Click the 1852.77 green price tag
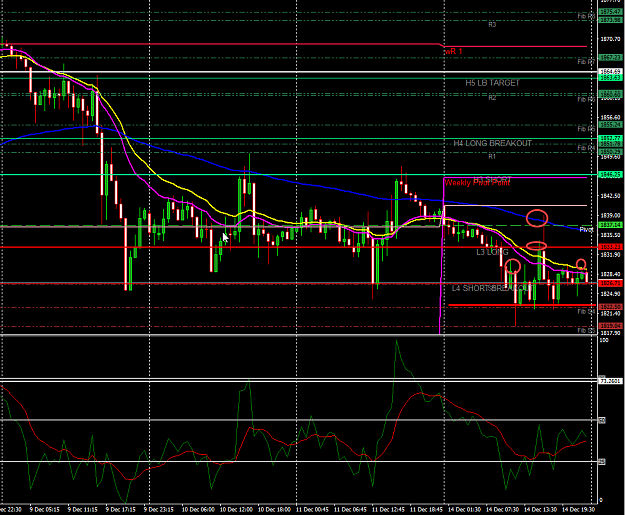 pyautogui.click(x=610, y=138)
